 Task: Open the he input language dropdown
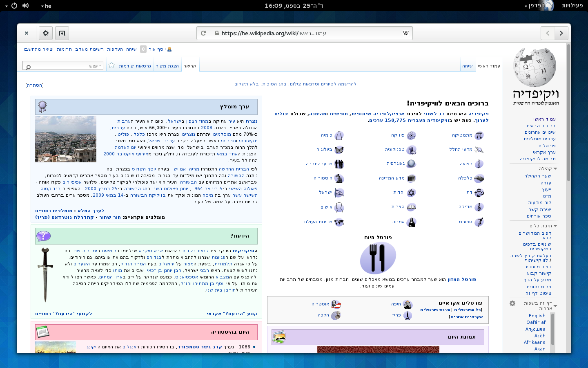coord(46,6)
